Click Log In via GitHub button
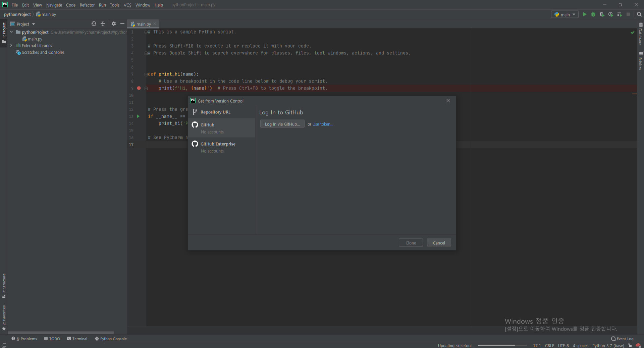This screenshot has width=644, height=348. pos(282,124)
